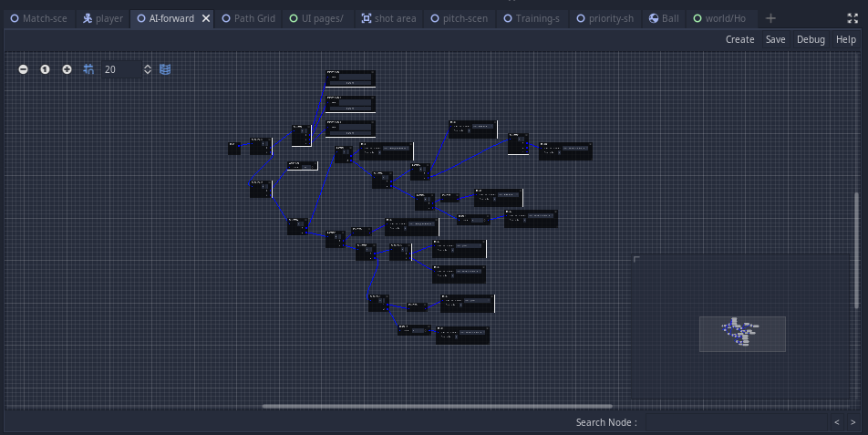Open the UI pages/ tab
The height and width of the screenshot is (435, 868).
318,18
